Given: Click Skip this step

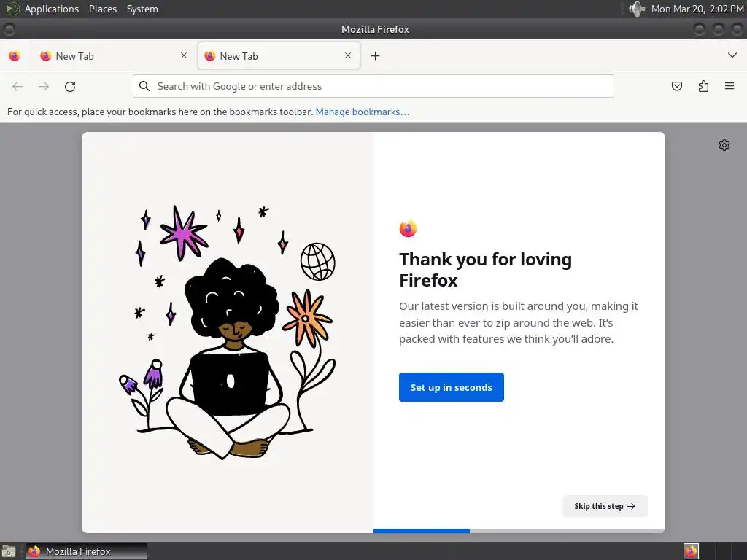Looking at the screenshot, I should coord(605,506).
